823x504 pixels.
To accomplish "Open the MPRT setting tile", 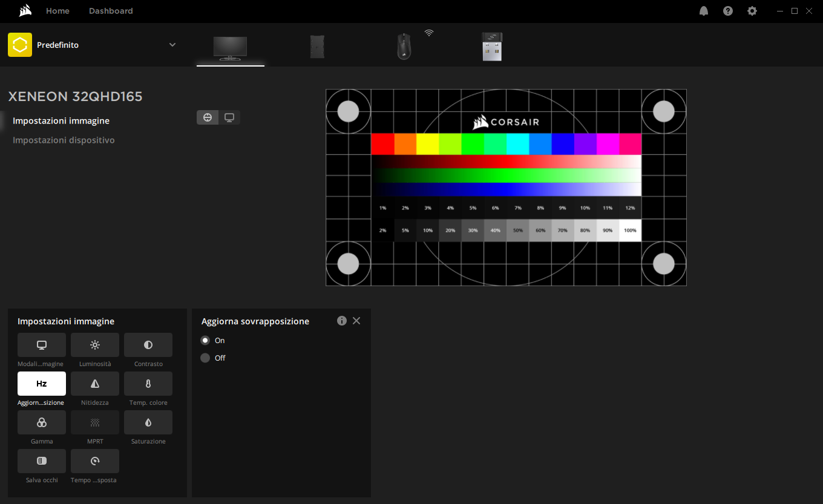I will tap(95, 422).
